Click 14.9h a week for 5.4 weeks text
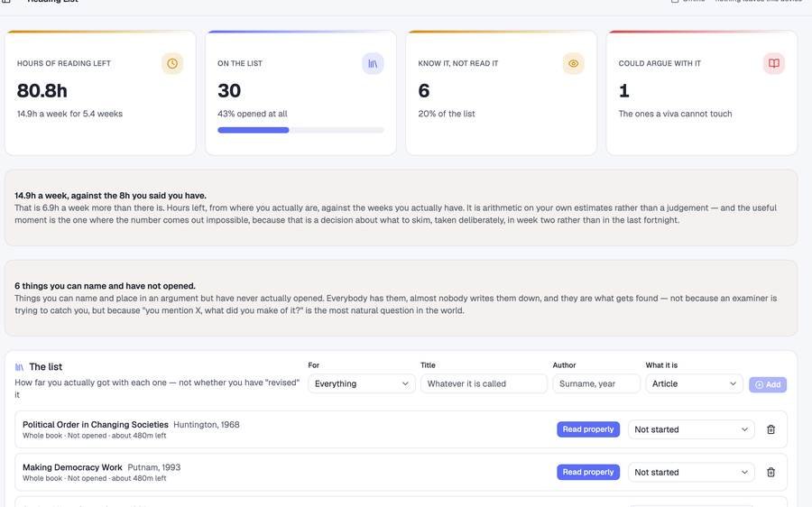The height and width of the screenshot is (507, 812). 69,114
